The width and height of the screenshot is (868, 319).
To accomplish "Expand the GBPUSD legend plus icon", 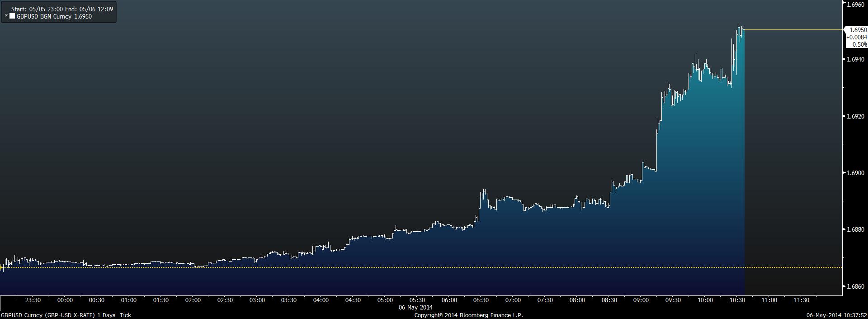I will (x=7, y=16).
